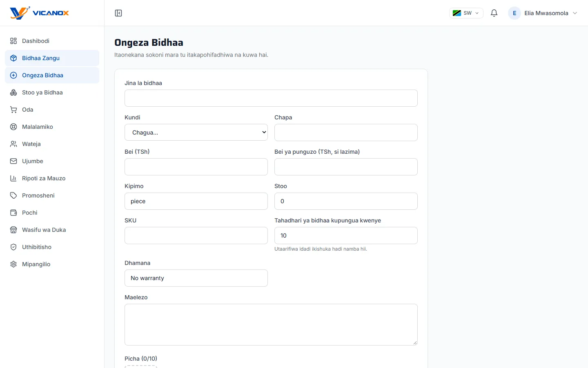This screenshot has width=588, height=368.
Task: Click the Dashibodi grid icon
Action: point(13,41)
